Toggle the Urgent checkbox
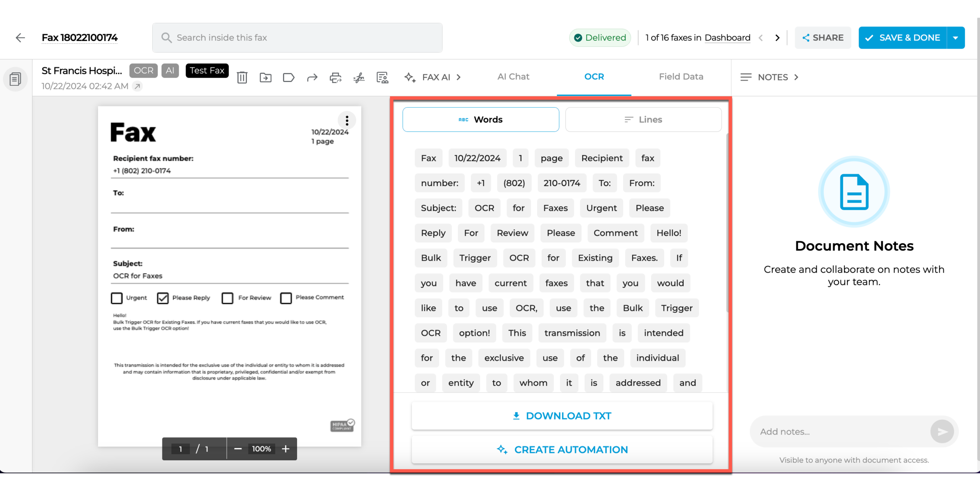980x489 pixels. tap(116, 297)
